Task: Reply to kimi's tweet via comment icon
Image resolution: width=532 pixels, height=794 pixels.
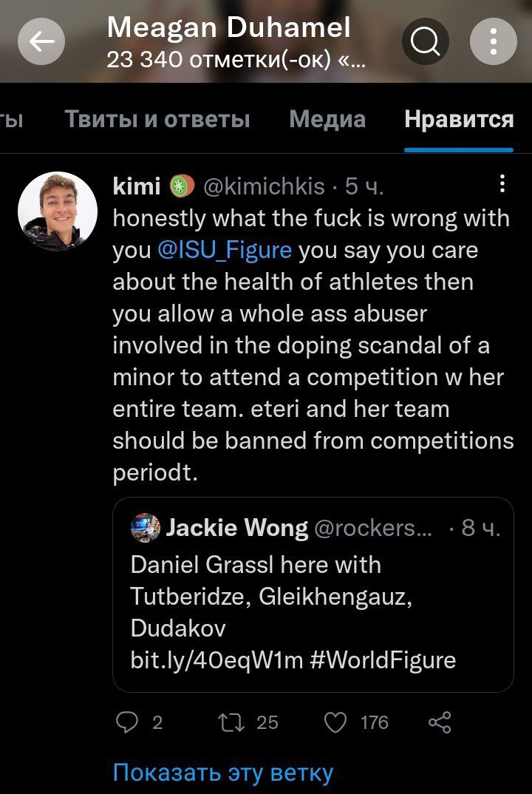Action: (127, 722)
